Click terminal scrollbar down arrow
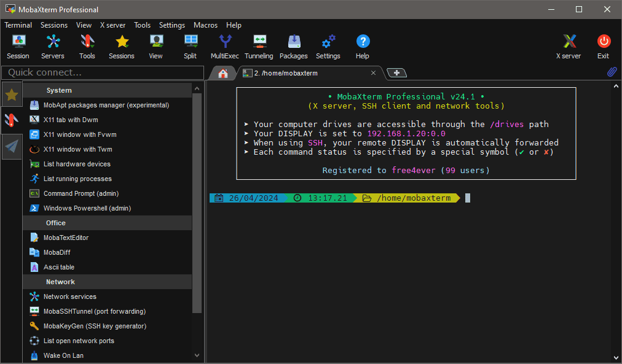The height and width of the screenshot is (364, 622). point(616,358)
